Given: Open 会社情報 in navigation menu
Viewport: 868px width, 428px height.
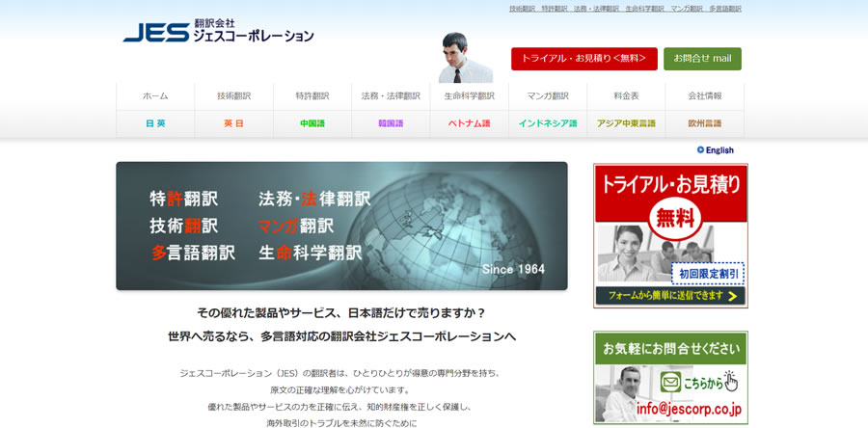Looking at the screenshot, I should pos(705,96).
